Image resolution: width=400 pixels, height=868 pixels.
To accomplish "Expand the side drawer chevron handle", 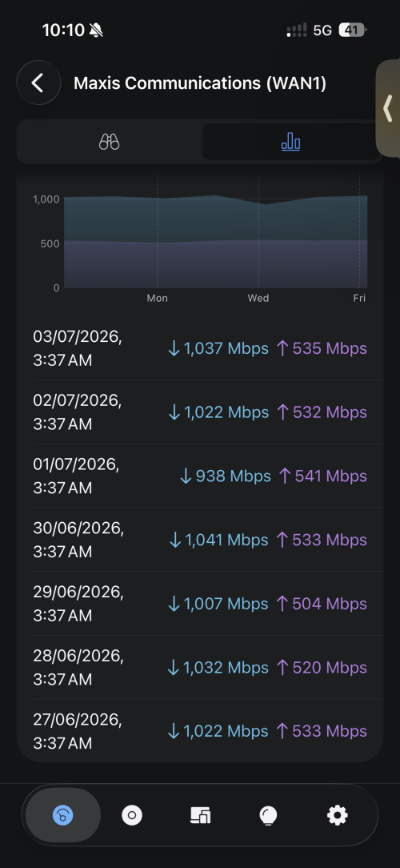I will pos(388,109).
